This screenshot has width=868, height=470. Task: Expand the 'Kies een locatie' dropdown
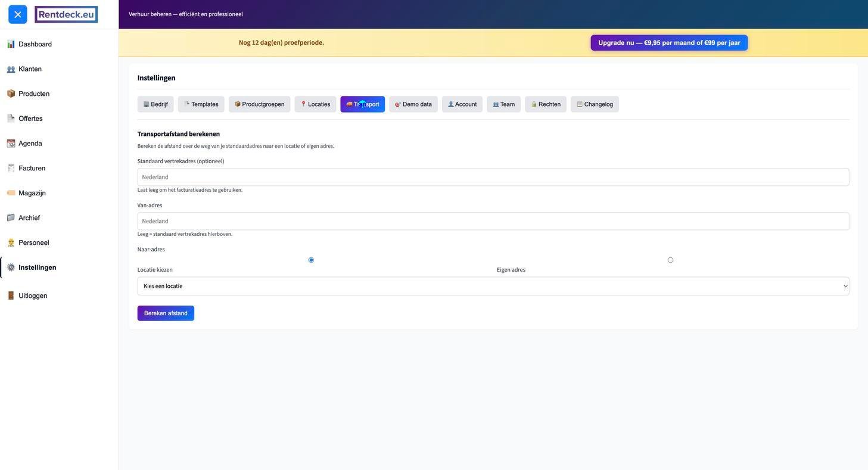(x=493, y=287)
